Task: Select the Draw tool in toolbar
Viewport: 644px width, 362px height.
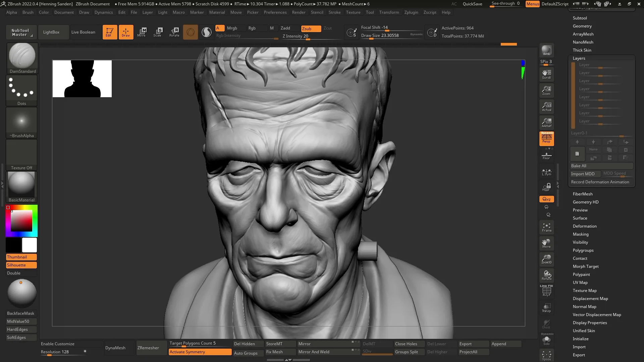Action: (125, 32)
